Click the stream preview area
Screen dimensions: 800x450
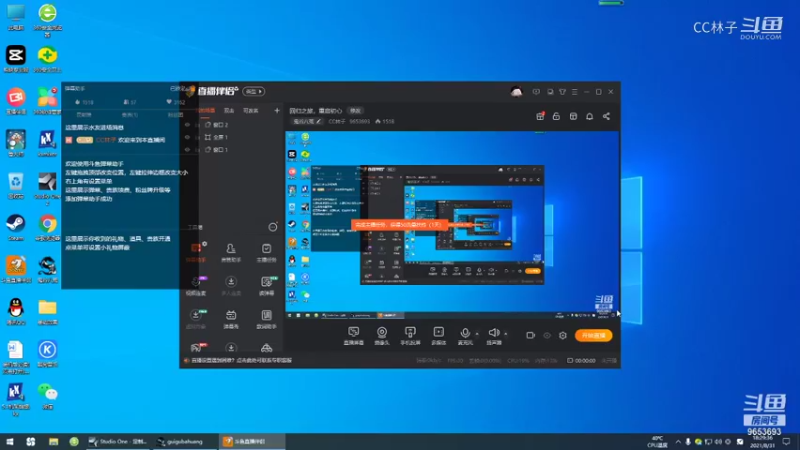[x=452, y=225]
